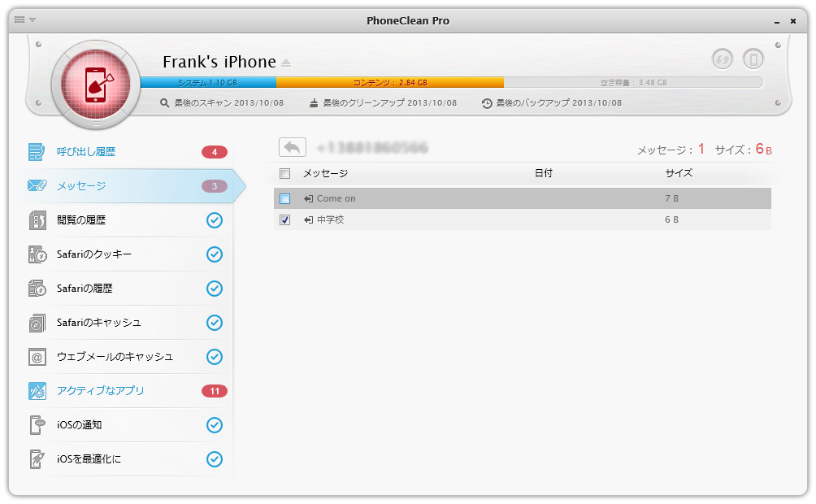Click the Frank's iPhone device name
Viewport: 816px width, 504px height.
click(219, 62)
